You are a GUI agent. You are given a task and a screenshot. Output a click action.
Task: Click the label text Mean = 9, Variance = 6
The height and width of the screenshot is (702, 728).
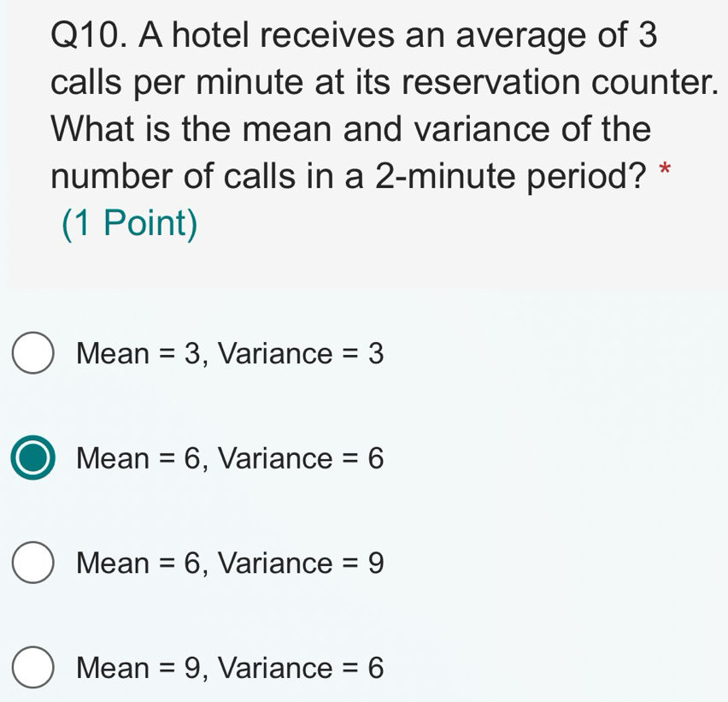[229, 668]
